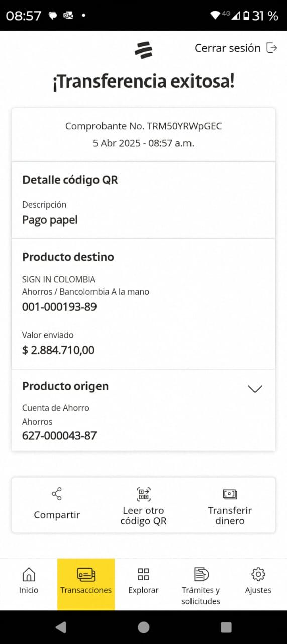Switch to the Transacciones tab
Viewport: 287px width, 644px height.
(86, 584)
